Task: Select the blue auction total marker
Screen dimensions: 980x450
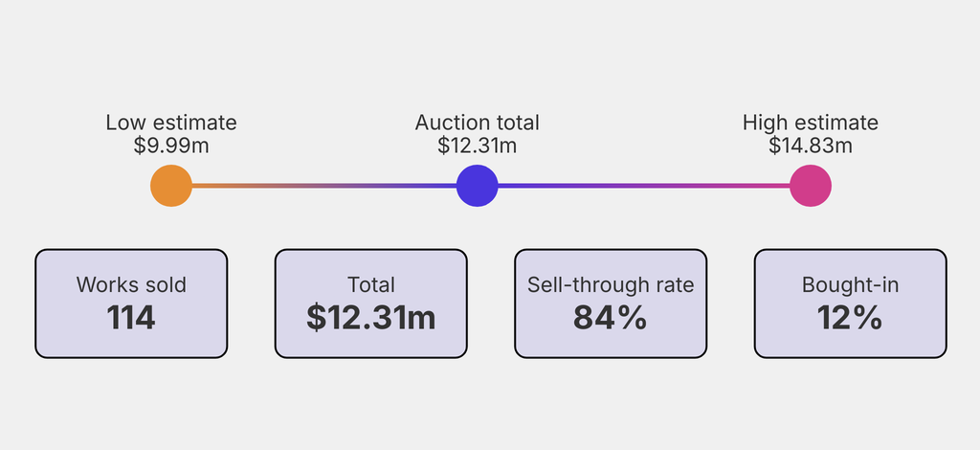Action: [x=477, y=186]
